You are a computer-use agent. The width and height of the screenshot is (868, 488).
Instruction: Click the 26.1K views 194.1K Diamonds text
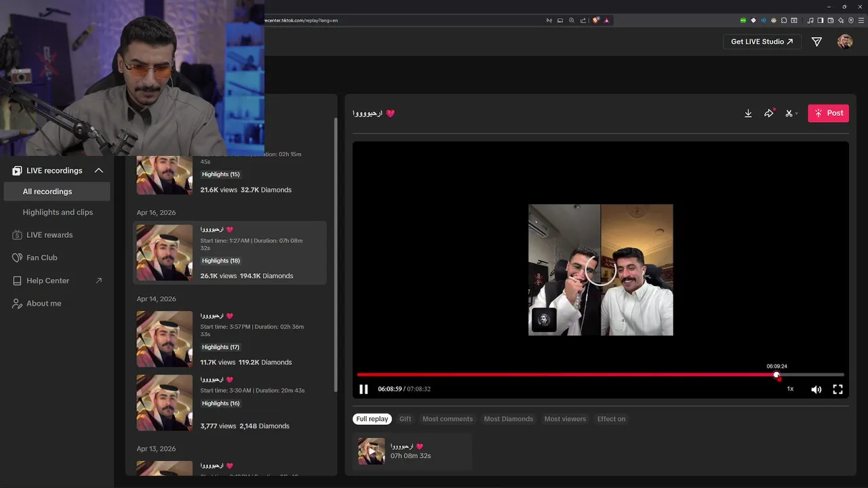point(247,276)
